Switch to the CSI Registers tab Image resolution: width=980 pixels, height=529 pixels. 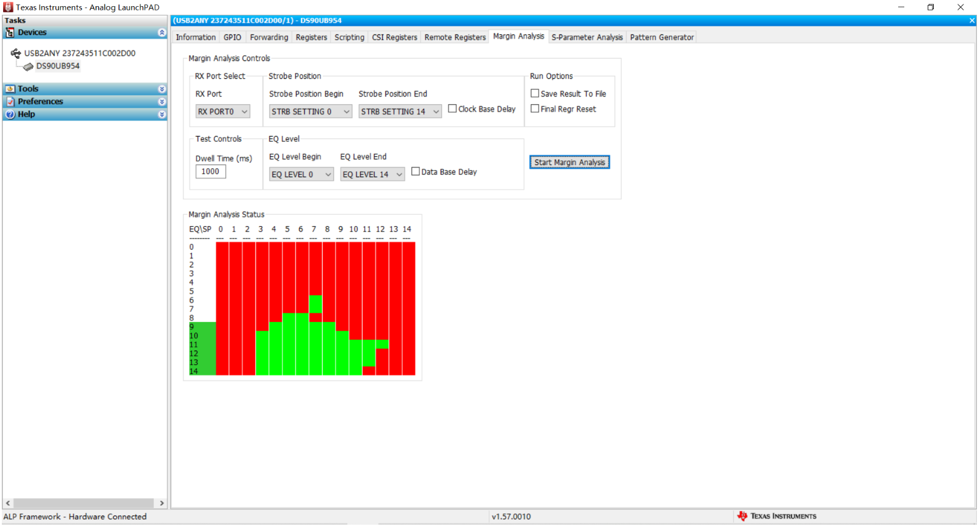click(395, 38)
